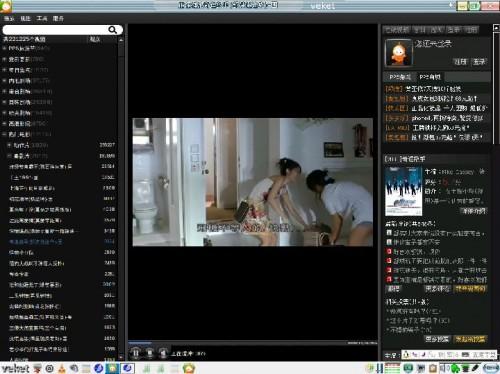Open the start menu button on the taskbar
Viewport: 500px width, 374px height.
pyautogui.click(x=15, y=369)
